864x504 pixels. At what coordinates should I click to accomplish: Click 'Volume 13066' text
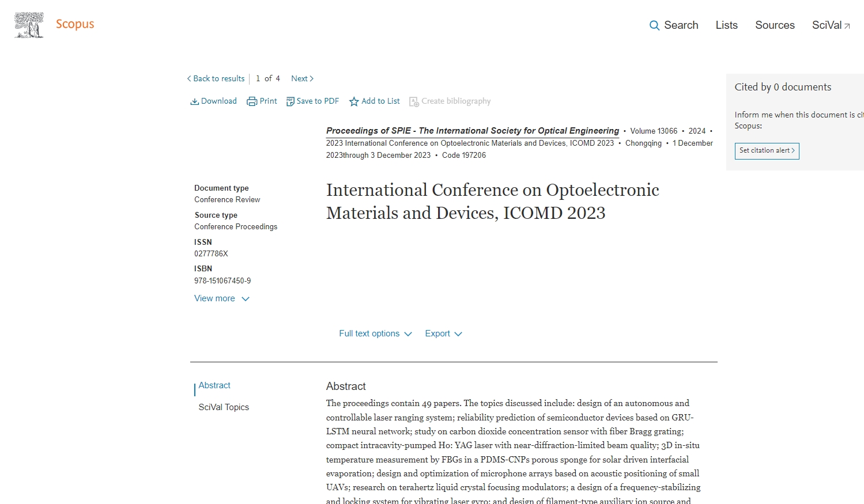pos(654,131)
